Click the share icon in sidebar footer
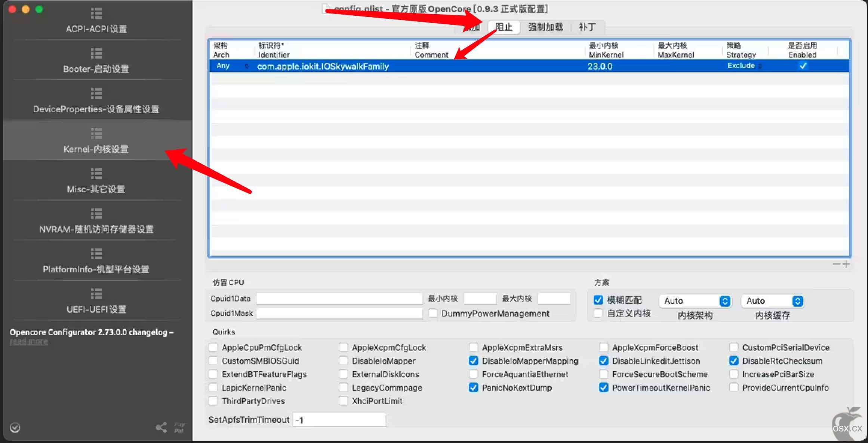 (x=161, y=427)
